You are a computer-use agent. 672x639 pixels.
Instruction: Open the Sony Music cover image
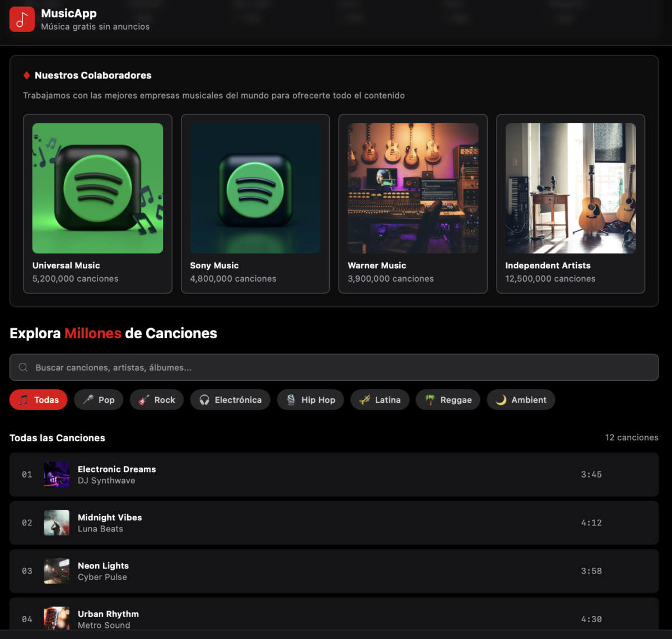[255, 188]
